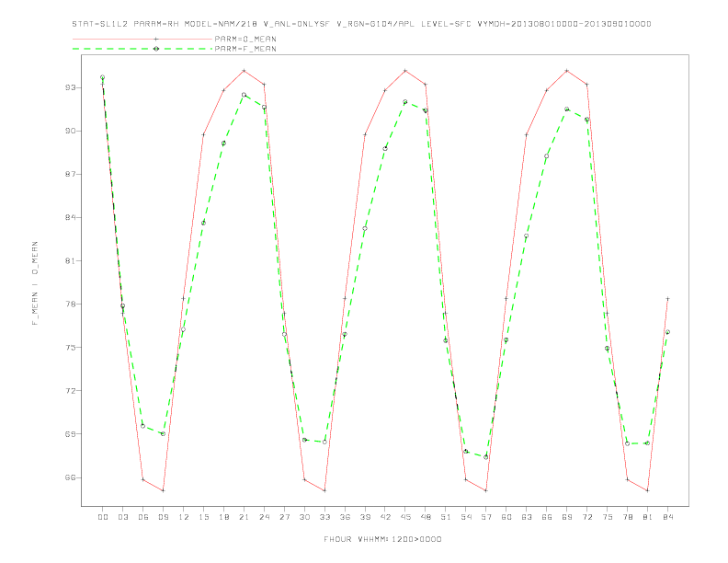This screenshot has height=563, width=728.
Task: Click the x-axis tick label 84
Action: coord(667,517)
